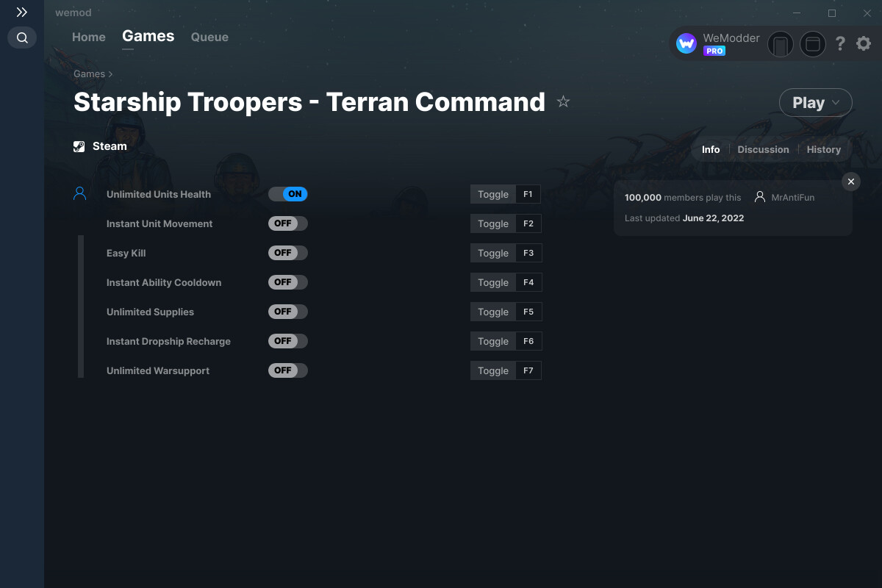The width and height of the screenshot is (882, 588).
Task: Click the Instant Dropship Recharge label
Action: 168,341
